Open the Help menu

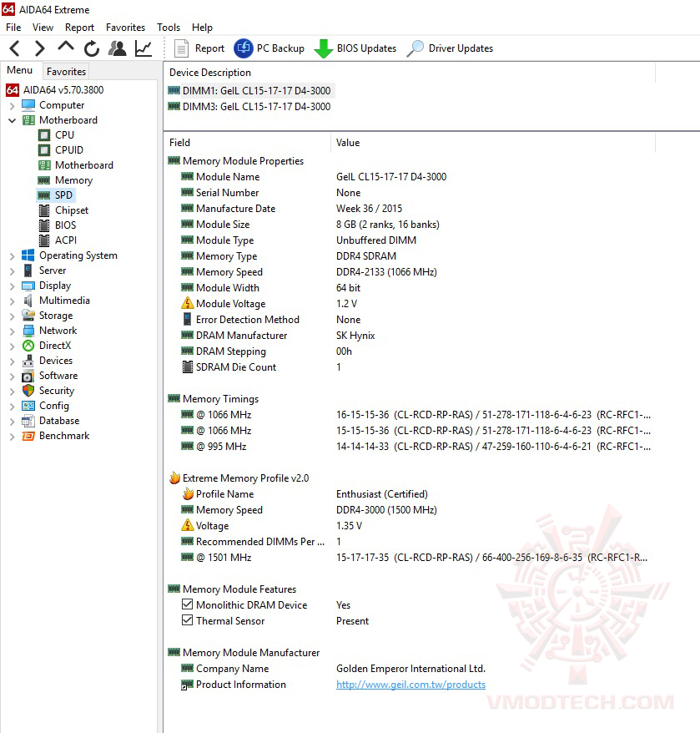(x=202, y=27)
